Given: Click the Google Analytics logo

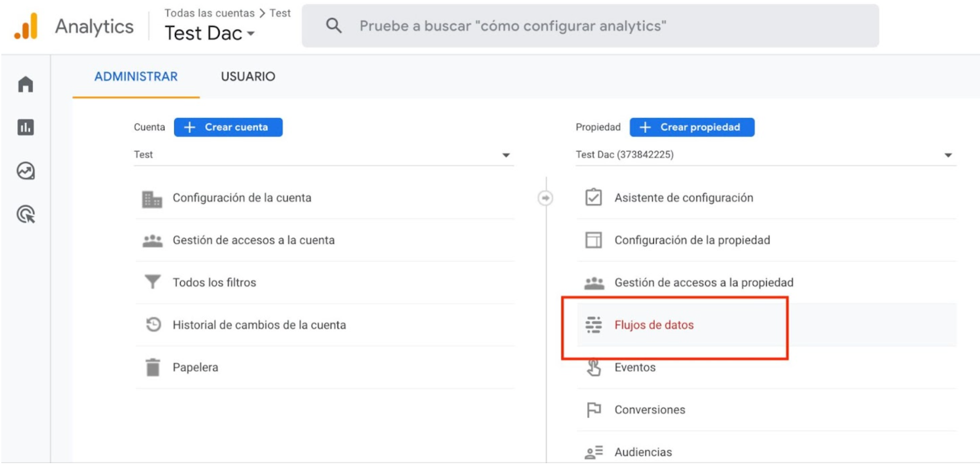Looking at the screenshot, I should tap(26, 26).
